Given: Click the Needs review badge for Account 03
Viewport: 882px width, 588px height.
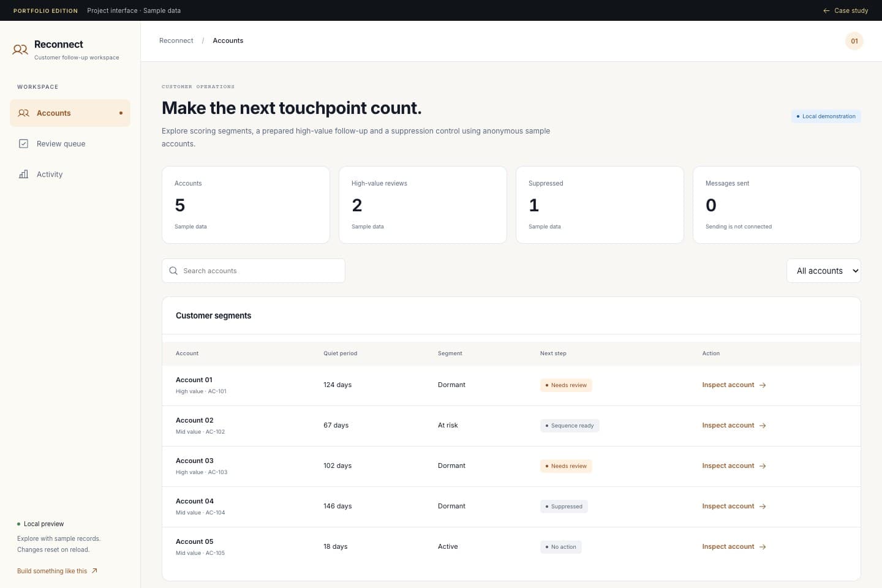Looking at the screenshot, I should pos(566,466).
